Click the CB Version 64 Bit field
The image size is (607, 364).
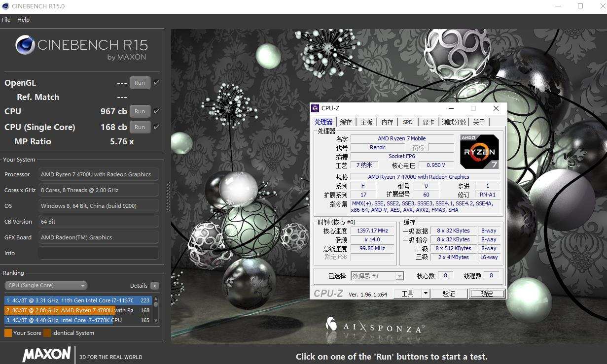click(x=99, y=222)
